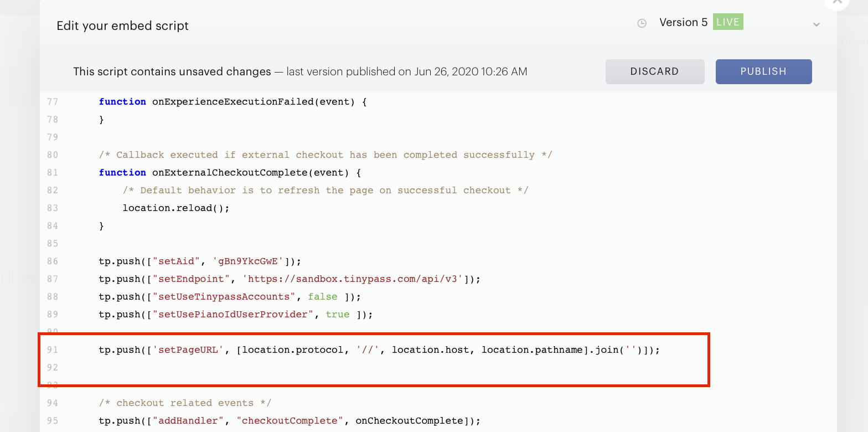
Task: Click the location.reload() statement
Action: (176, 208)
